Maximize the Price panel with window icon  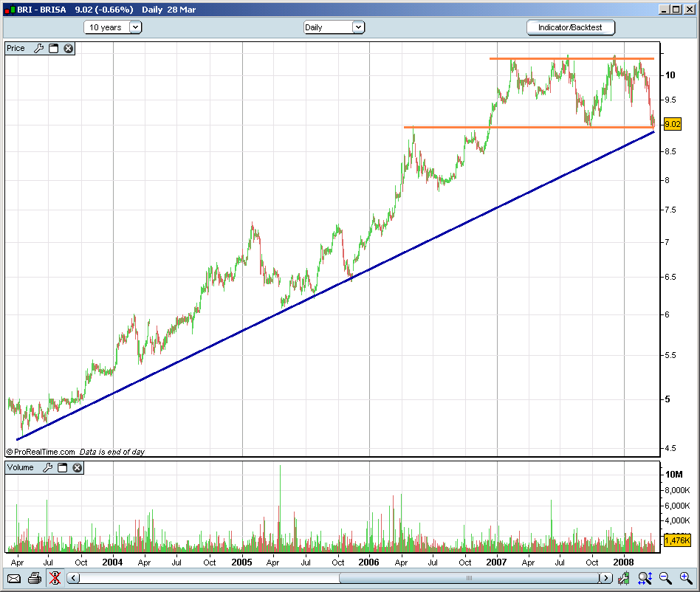click(x=54, y=48)
